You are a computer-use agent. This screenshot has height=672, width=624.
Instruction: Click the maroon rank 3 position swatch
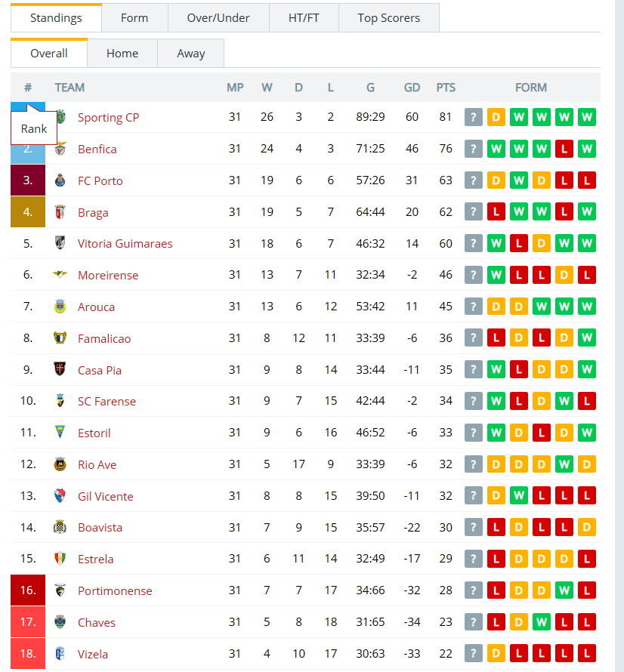pos(28,180)
